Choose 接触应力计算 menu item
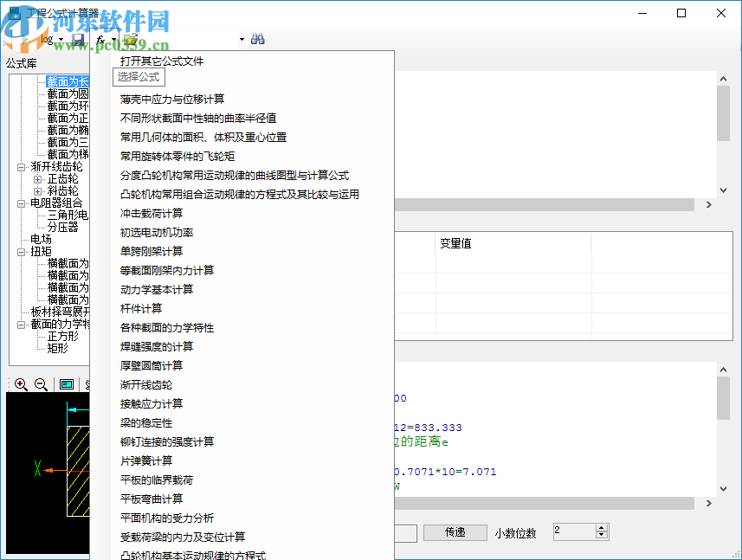This screenshot has height=560, width=742. coord(152,404)
